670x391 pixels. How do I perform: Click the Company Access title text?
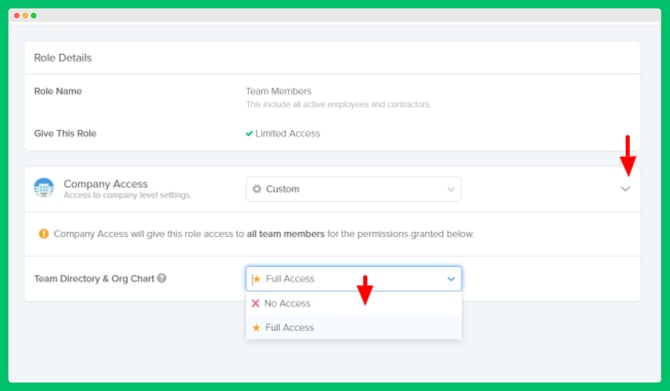pyautogui.click(x=106, y=184)
